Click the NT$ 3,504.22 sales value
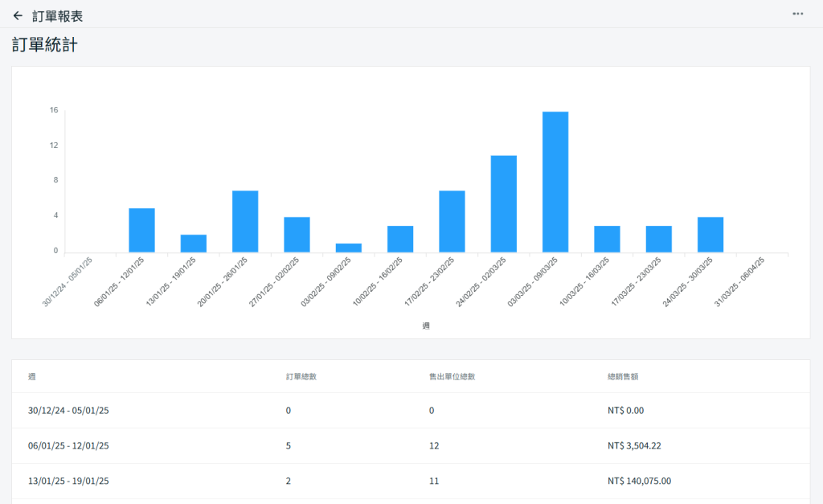This screenshot has width=823, height=504. point(635,446)
